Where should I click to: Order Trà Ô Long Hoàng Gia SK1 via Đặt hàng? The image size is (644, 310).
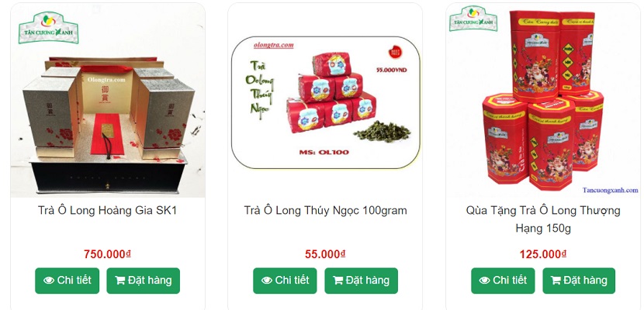coord(144,281)
